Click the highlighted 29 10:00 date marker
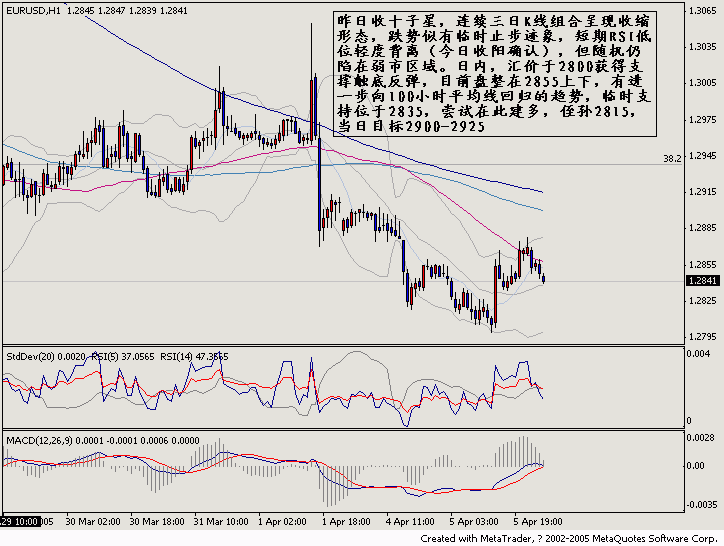This screenshot has height=546, width=724. tap(19, 522)
